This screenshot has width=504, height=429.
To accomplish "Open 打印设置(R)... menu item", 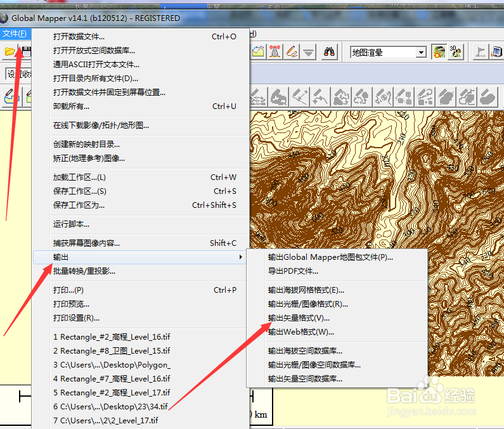I will click(141, 318).
